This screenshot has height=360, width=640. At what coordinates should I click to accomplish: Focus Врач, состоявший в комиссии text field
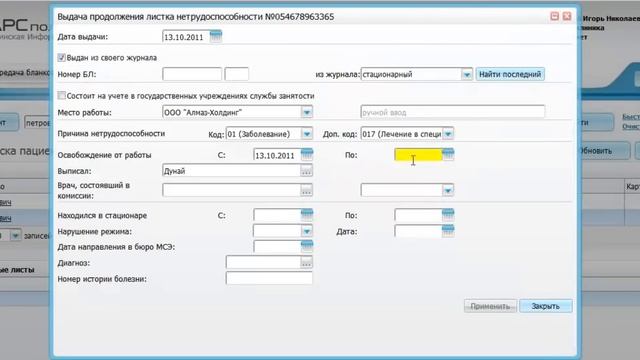click(232, 190)
